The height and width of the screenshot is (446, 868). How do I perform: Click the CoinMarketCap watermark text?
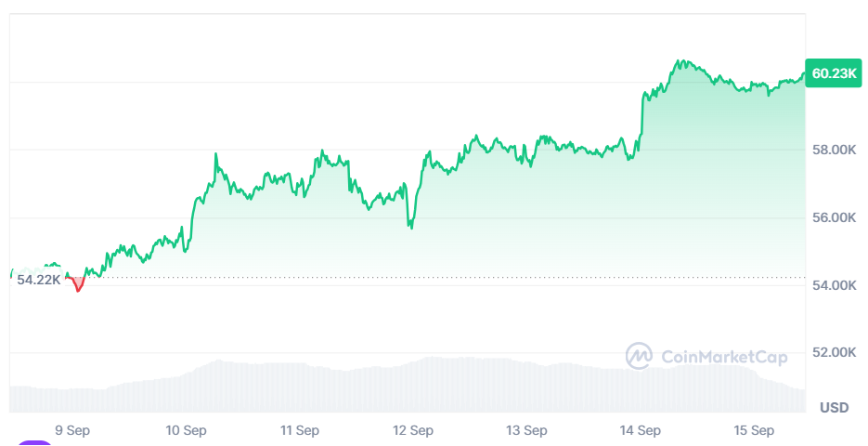[x=724, y=356]
